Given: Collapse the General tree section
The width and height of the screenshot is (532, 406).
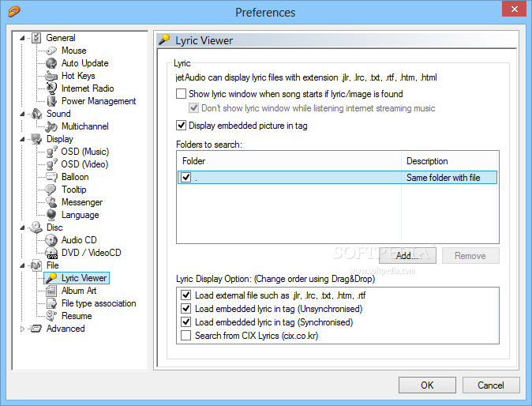Looking at the screenshot, I should 22,38.
